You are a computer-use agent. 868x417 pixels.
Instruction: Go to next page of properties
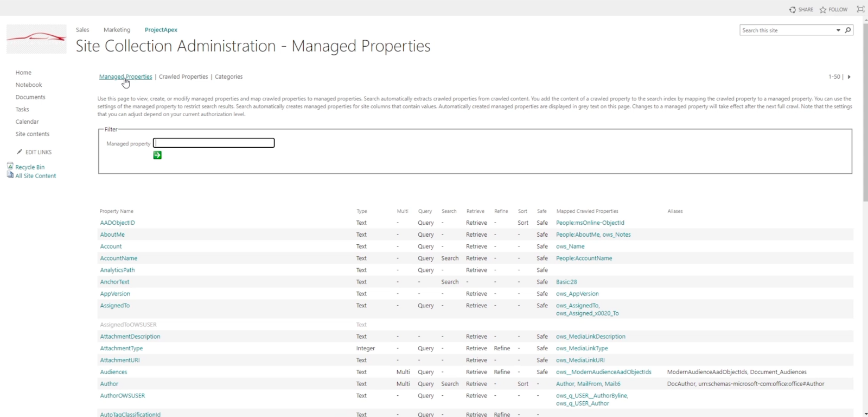(849, 77)
